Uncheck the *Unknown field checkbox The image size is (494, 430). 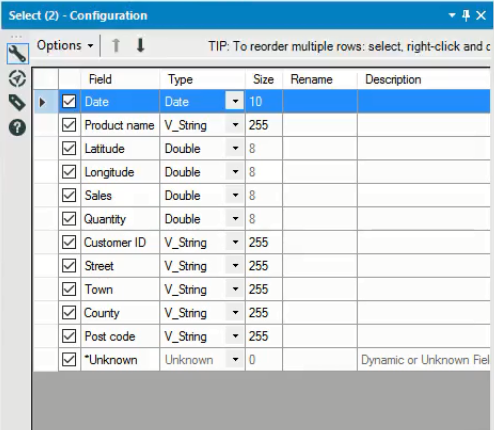click(69, 360)
